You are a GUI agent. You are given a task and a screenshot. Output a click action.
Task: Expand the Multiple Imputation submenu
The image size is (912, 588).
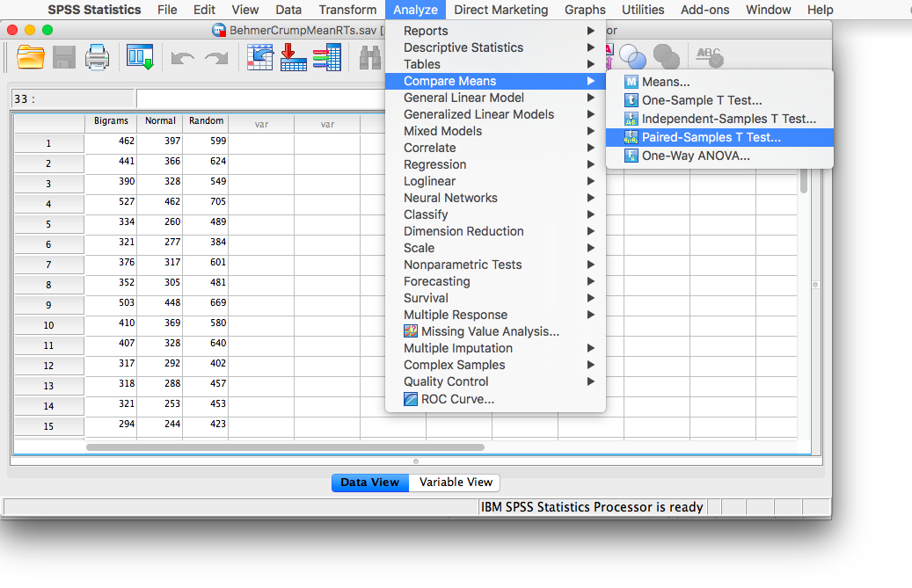pyautogui.click(x=495, y=349)
